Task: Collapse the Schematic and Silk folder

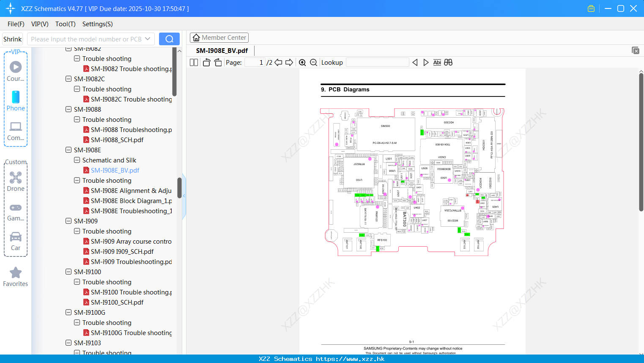Action: (77, 160)
